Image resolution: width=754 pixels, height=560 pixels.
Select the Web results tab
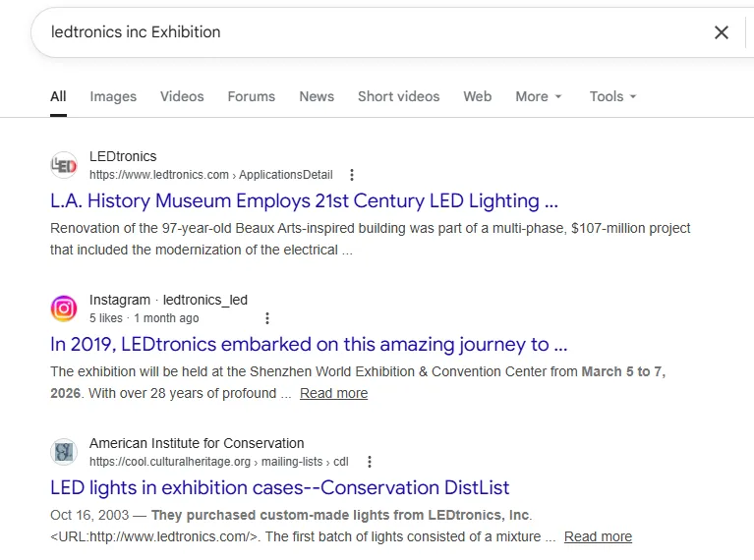tap(477, 96)
